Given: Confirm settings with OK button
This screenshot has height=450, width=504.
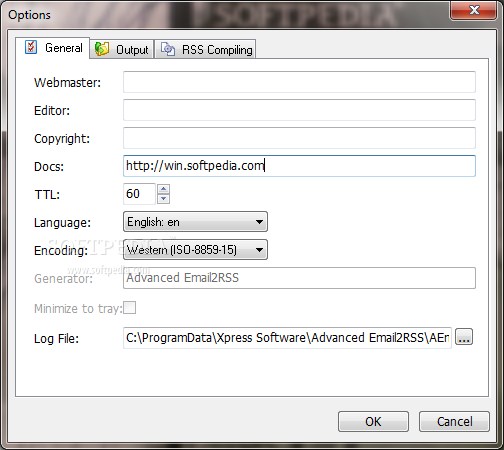Looking at the screenshot, I should [373, 422].
